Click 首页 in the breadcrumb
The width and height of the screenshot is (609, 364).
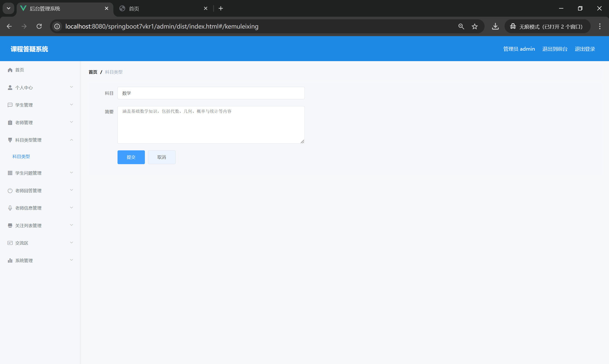93,72
